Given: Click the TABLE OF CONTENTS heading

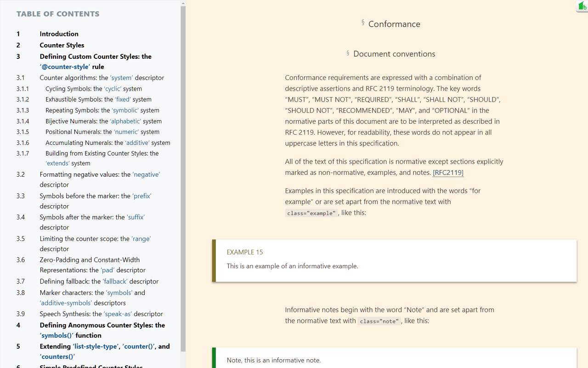Looking at the screenshot, I should [58, 14].
